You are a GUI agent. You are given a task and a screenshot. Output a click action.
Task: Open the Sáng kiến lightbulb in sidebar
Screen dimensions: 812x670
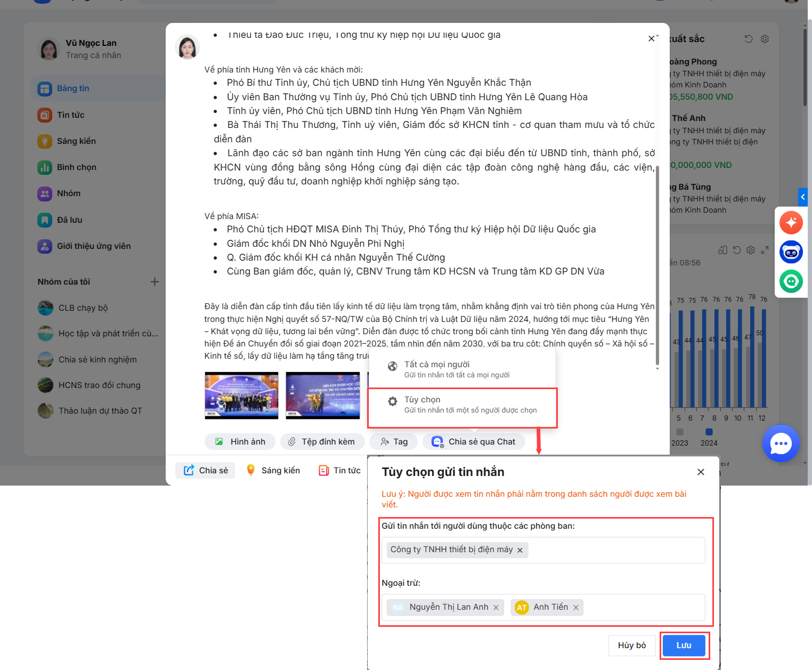click(45, 141)
